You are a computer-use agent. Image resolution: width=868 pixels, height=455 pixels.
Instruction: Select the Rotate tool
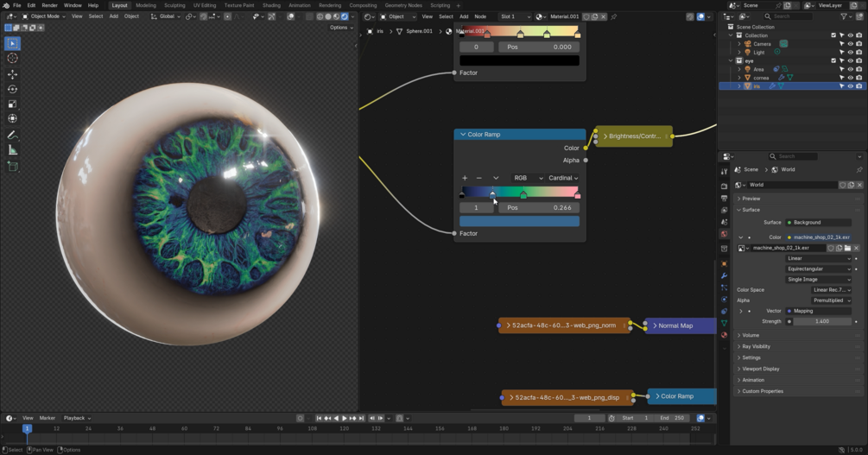click(x=12, y=89)
